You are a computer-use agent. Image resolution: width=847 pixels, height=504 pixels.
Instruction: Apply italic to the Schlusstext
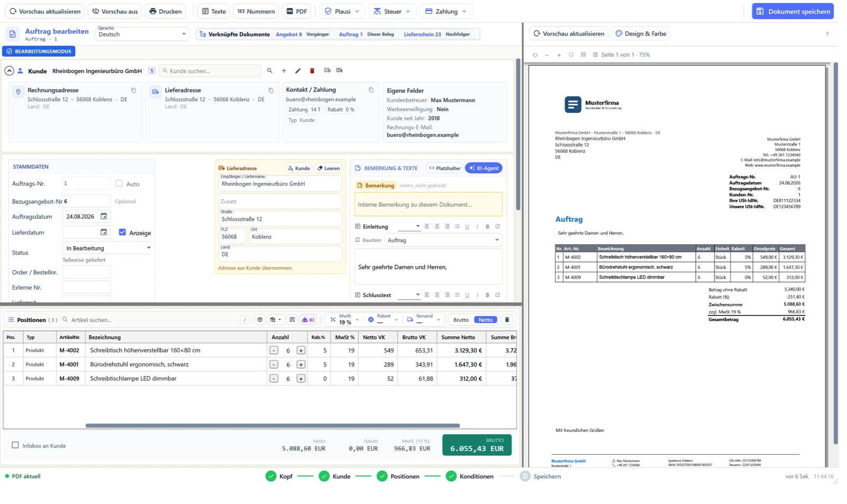click(477, 295)
